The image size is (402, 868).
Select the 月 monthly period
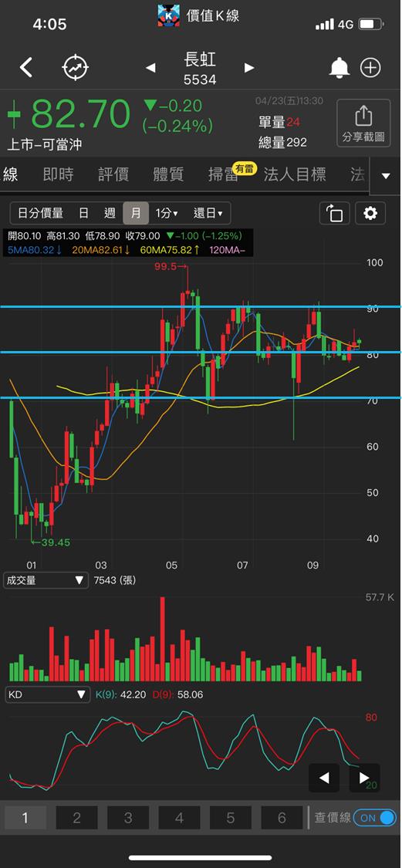(x=136, y=213)
